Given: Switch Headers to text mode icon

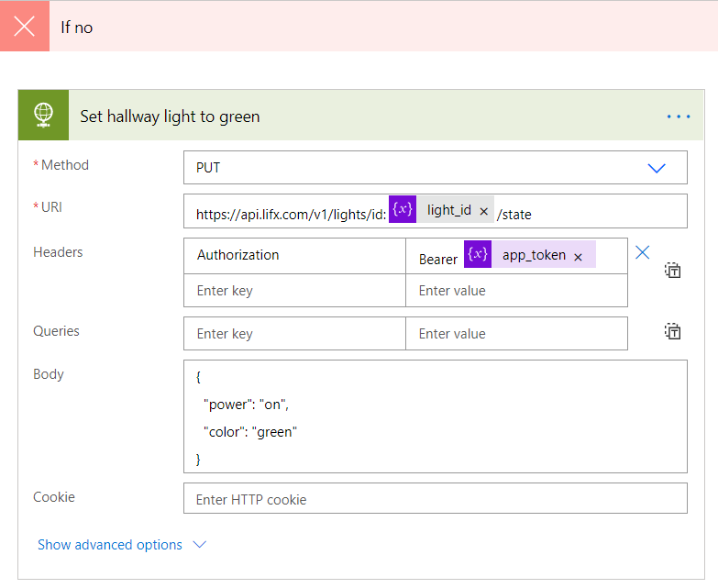Looking at the screenshot, I should (x=672, y=271).
